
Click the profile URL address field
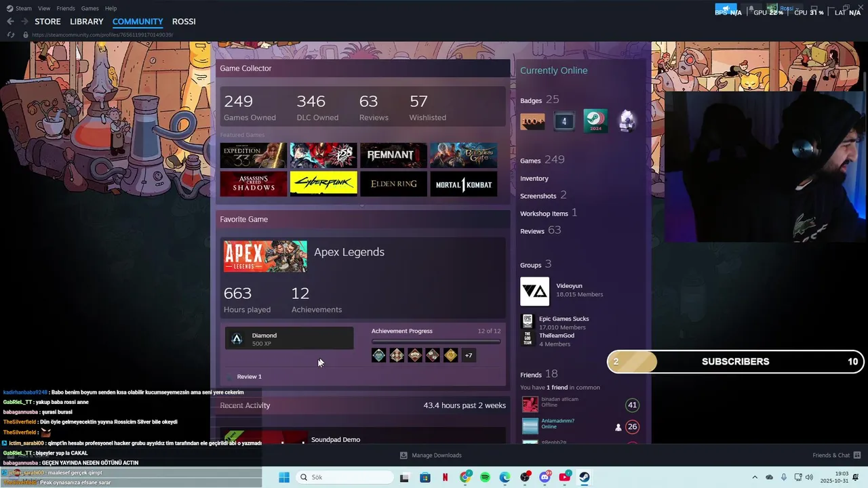102,35
